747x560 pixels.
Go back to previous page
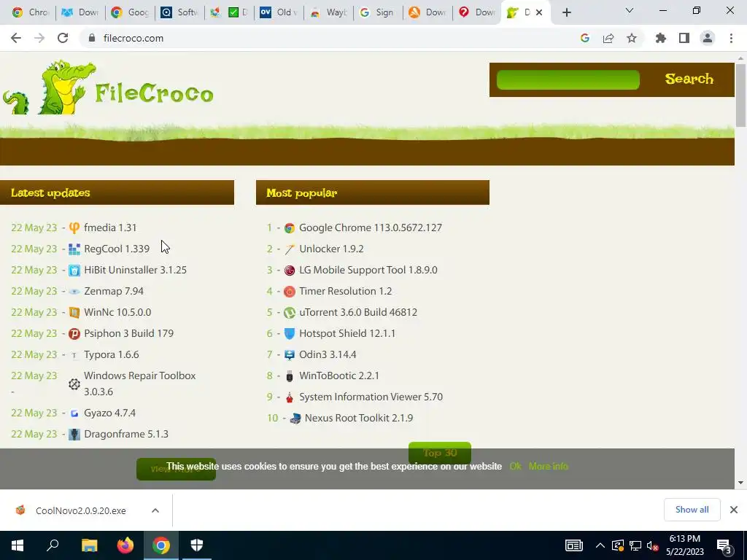coord(16,38)
